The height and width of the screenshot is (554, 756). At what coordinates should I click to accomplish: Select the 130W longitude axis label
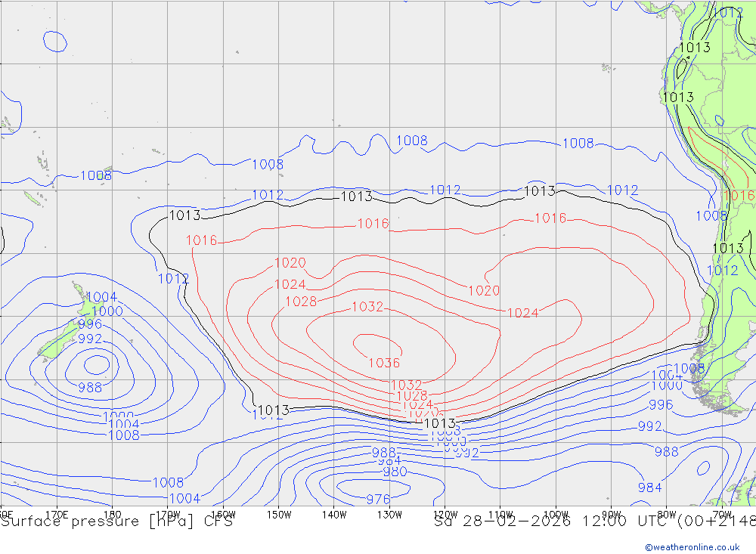click(389, 515)
